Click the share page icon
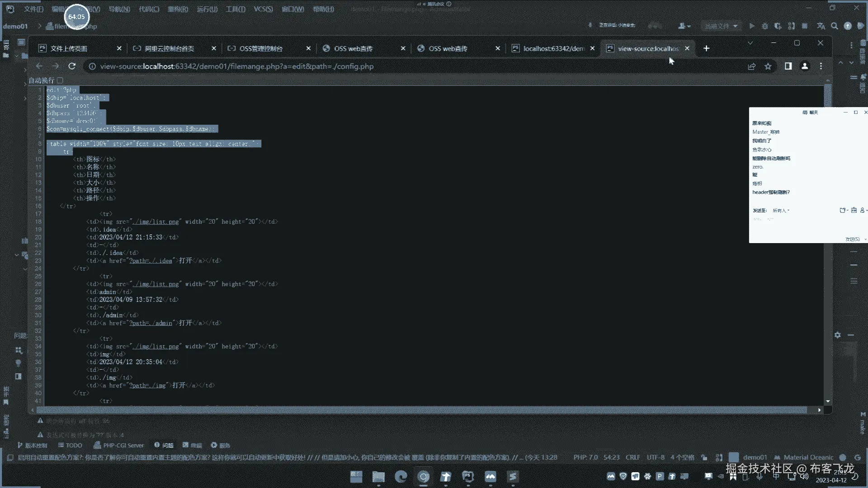 point(752,66)
